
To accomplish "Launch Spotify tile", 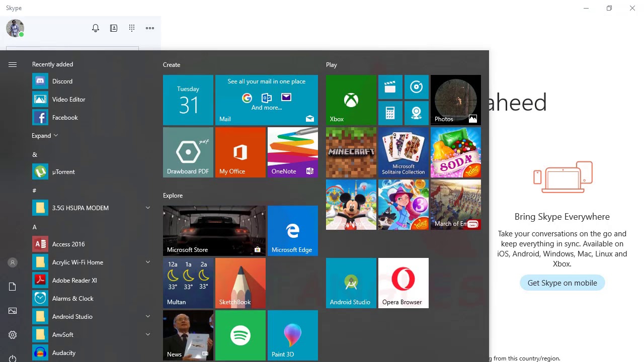I will [x=240, y=335].
